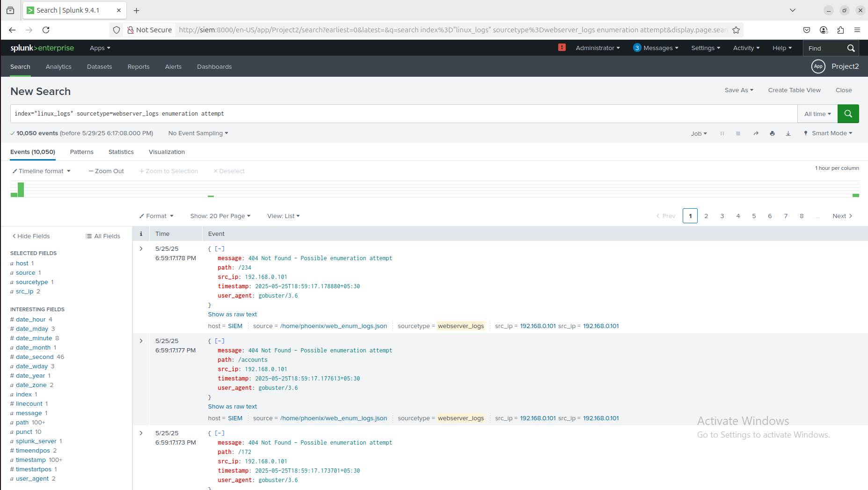This screenshot has height=490, width=868.
Task: Expand the 6:59:17.173 PM event row
Action: (x=141, y=433)
